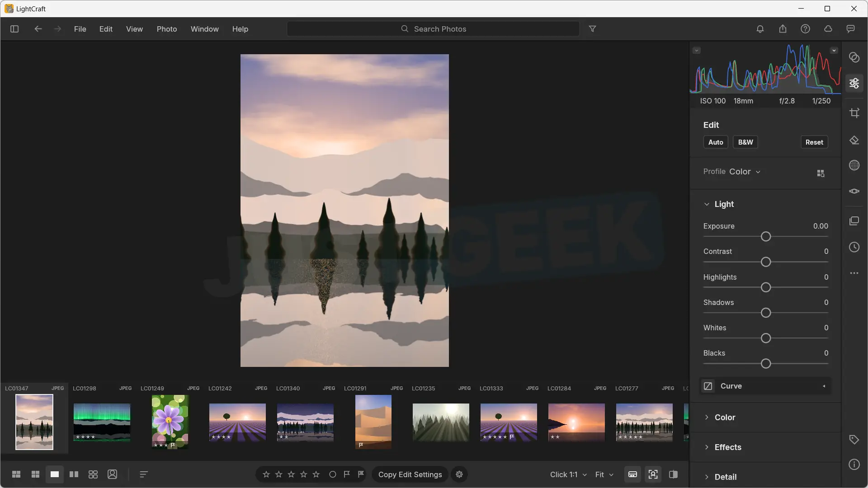Collapse the Light section

(707, 204)
